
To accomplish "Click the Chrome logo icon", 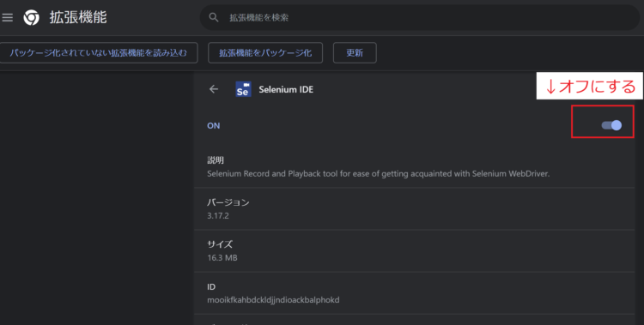I will [x=31, y=17].
